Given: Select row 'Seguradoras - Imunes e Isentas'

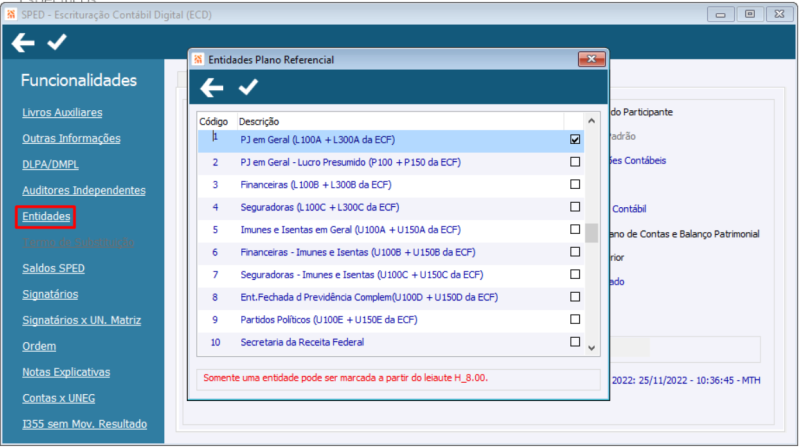Looking at the screenshot, I should 391,275.
